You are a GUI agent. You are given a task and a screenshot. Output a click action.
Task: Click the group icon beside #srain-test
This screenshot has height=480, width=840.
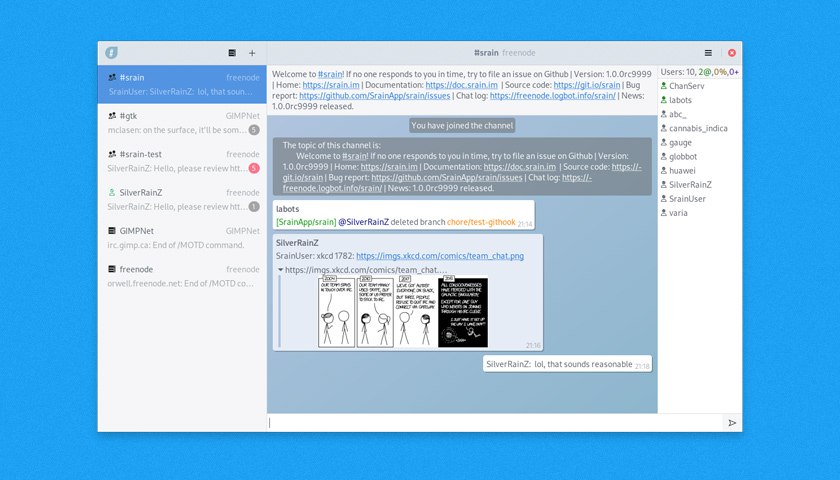click(112, 154)
